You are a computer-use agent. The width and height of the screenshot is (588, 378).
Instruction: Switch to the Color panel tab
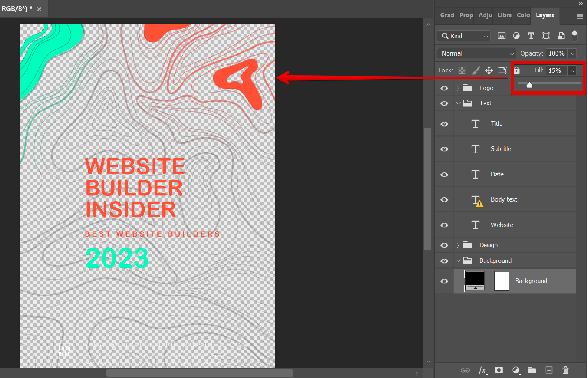pyautogui.click(x=522, y=15)
